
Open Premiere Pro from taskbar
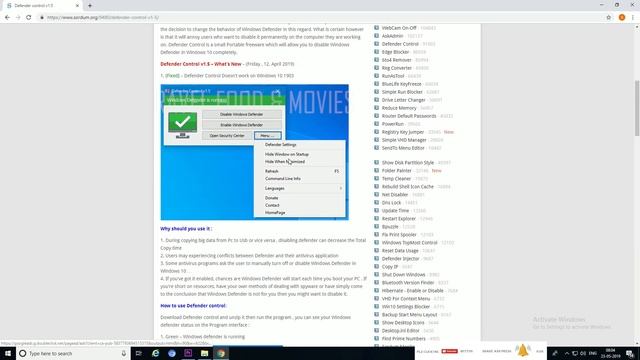188,353
